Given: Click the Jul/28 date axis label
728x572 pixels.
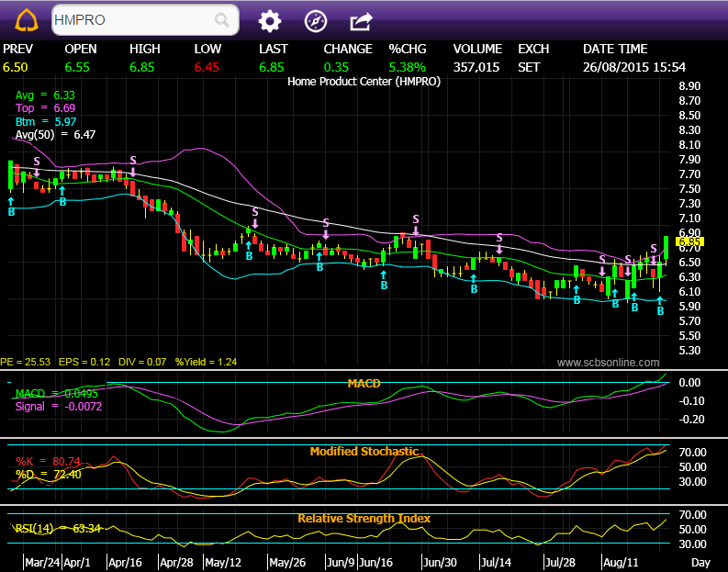Looking at the screenshot, I should [x=560, y=562].
